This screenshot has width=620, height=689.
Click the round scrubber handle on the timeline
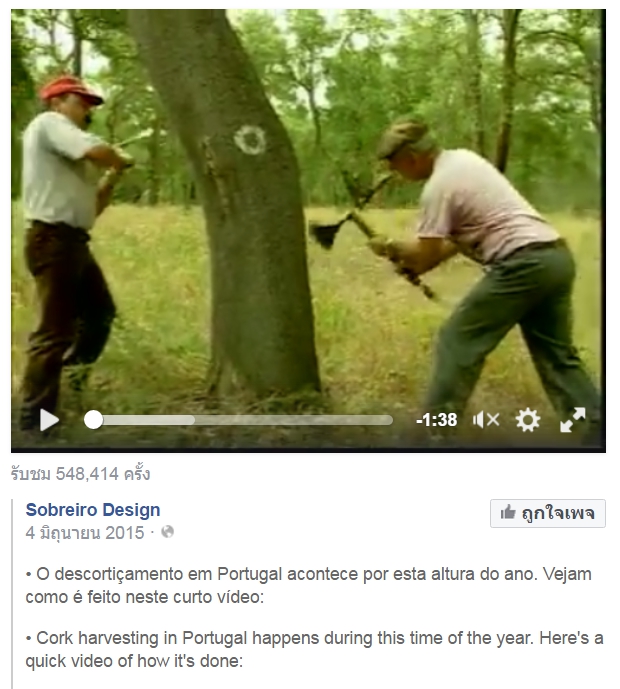pos(93,420)
